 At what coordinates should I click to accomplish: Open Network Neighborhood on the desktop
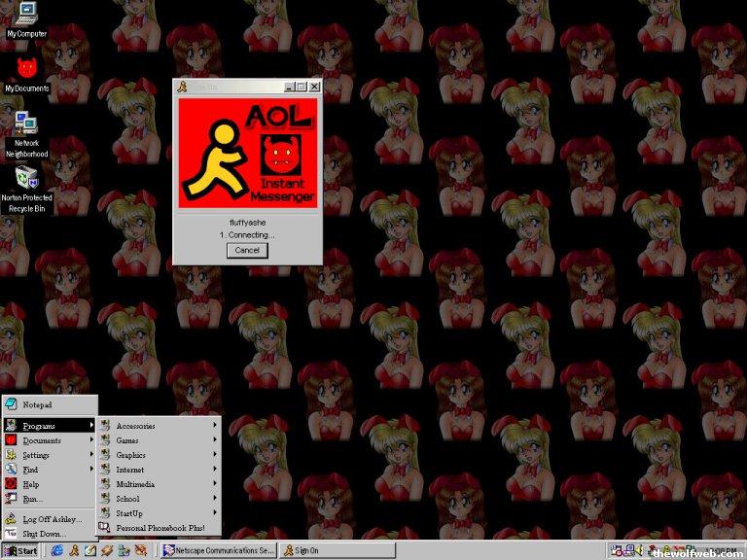click(26, 124)
